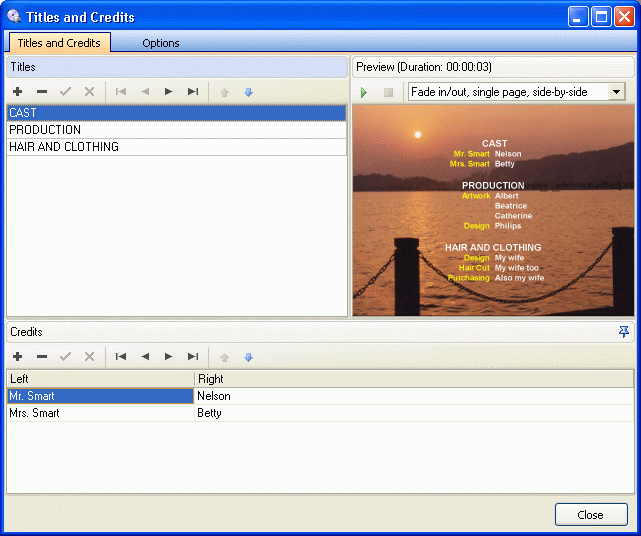Screen dimensions: 641x536
Task: Cancel the title edit with the X icon
Action: point(89,92)
